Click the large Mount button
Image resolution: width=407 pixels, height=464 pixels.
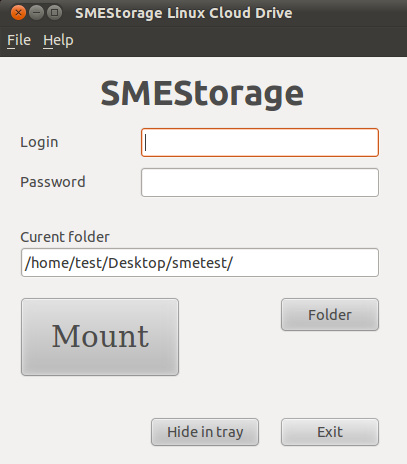tap(100, 337)
